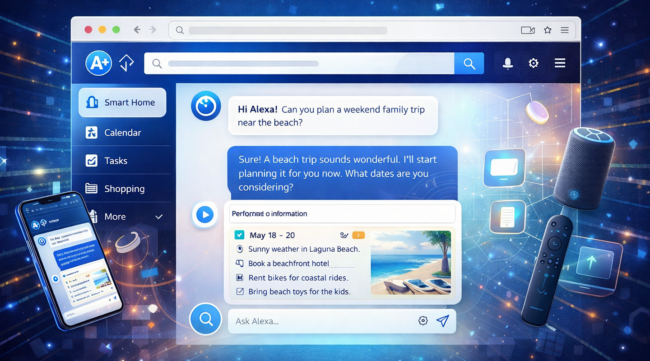Screen dimensions: 650x361
Task: Go back using browser back arrow
Action: (137, 29)
